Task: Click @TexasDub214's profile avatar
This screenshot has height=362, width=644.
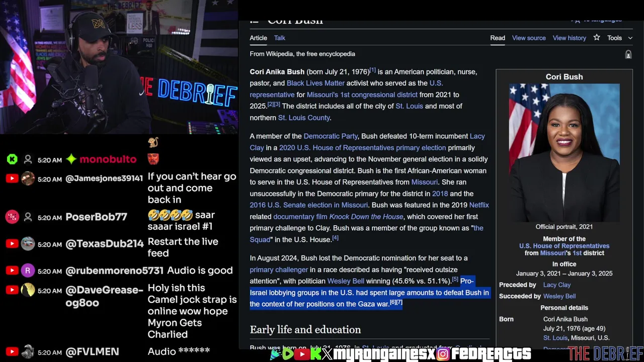Action: click(28, 244)
